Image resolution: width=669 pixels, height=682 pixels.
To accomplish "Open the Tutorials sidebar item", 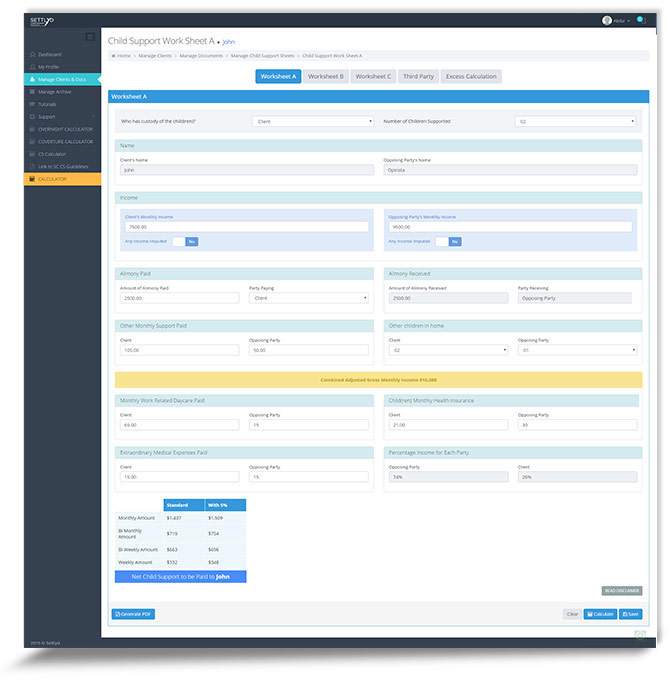I will 48,104.
